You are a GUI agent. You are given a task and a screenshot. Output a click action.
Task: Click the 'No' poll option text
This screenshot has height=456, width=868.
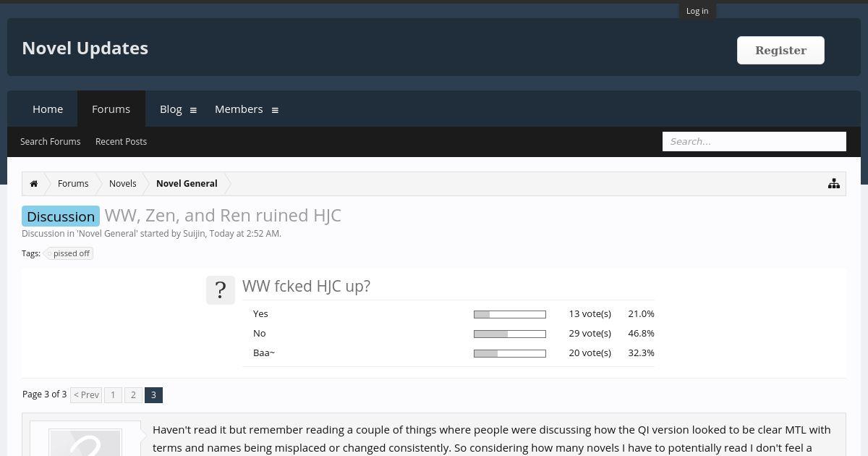pyautogui.click(x=260, y=333)
